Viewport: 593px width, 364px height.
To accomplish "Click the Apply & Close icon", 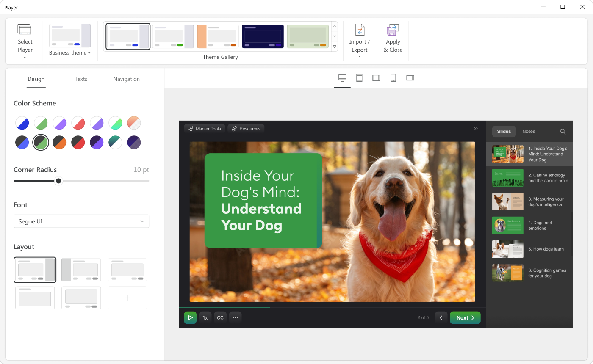I will pyautogui.click(x=393, y=30).
